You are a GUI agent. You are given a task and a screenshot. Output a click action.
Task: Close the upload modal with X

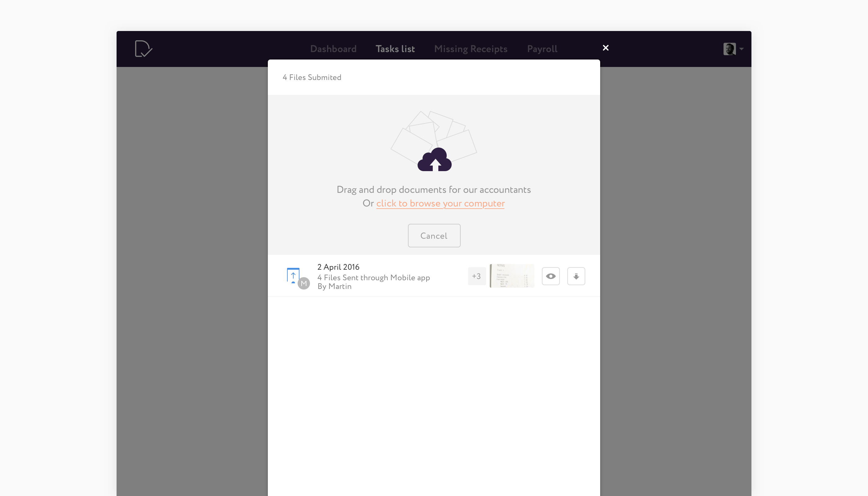605,48
